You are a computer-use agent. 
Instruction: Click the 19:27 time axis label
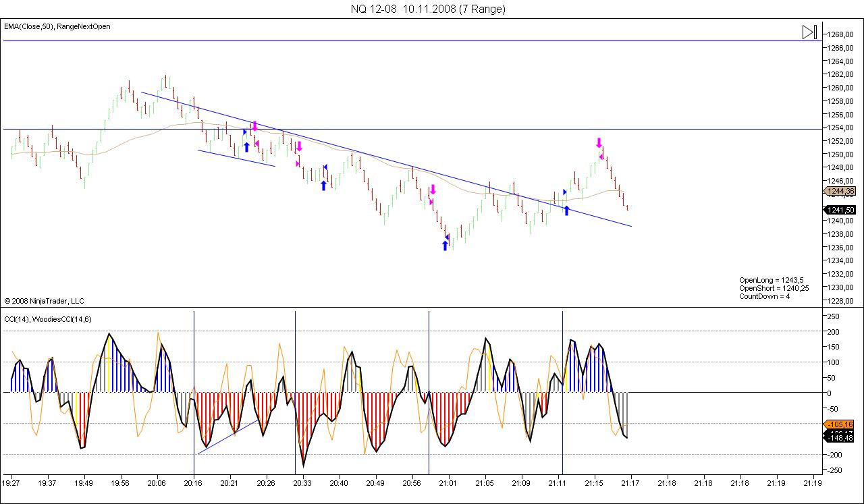coord(11,483)
